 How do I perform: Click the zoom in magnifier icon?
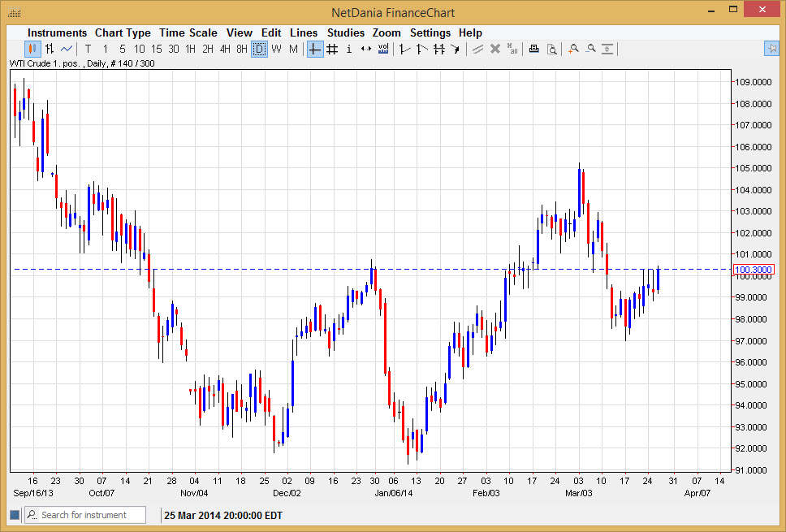click(573, 49)
